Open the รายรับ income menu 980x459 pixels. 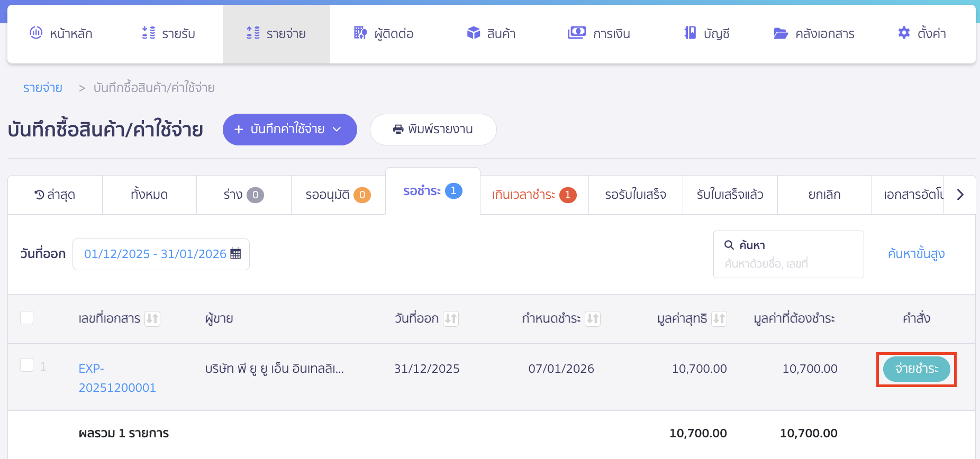pos(168,34)
